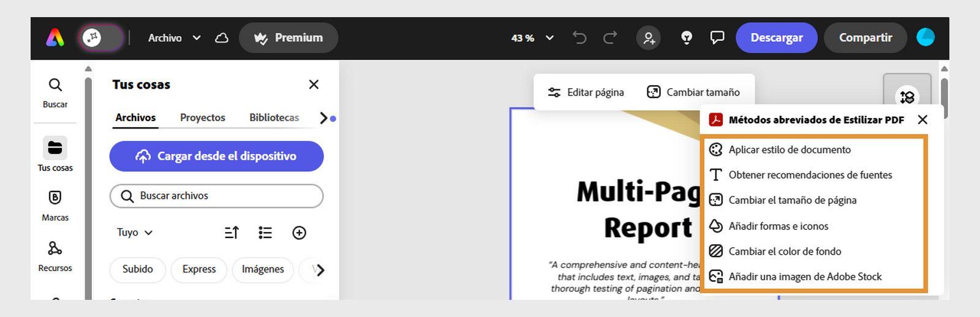
Task: Open the blue user profile avatar
Action: pos(925,37)
